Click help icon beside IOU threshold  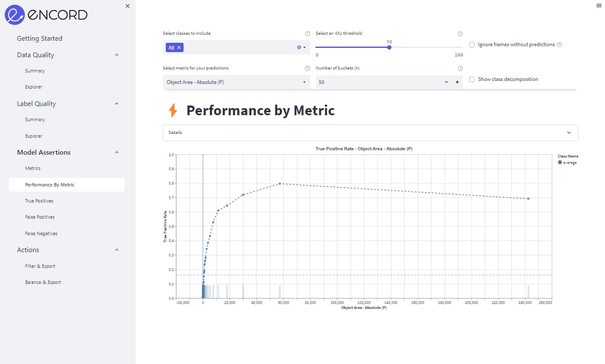[460, 33]
